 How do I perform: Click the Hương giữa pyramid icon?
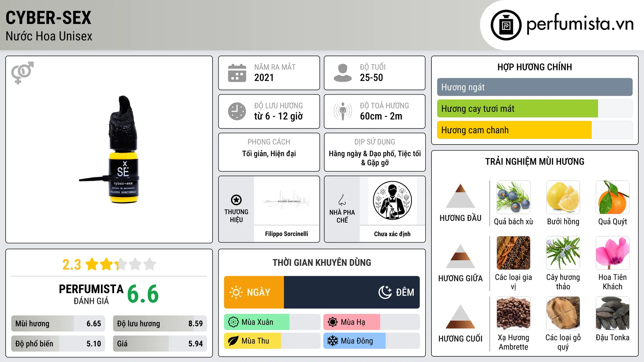(460, 256)
